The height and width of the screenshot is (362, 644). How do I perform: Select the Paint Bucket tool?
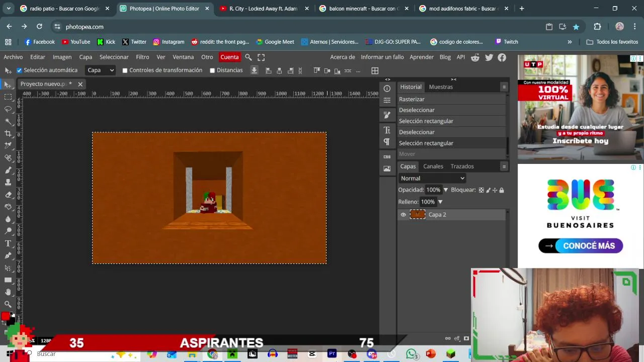coord(8,207)
